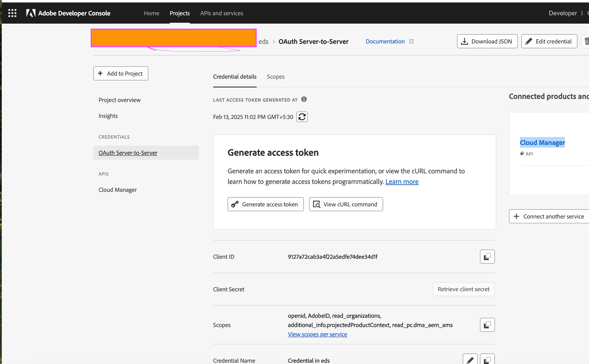Download JSON for this credential
The image size is (589, 364).
tap(487, 41)
